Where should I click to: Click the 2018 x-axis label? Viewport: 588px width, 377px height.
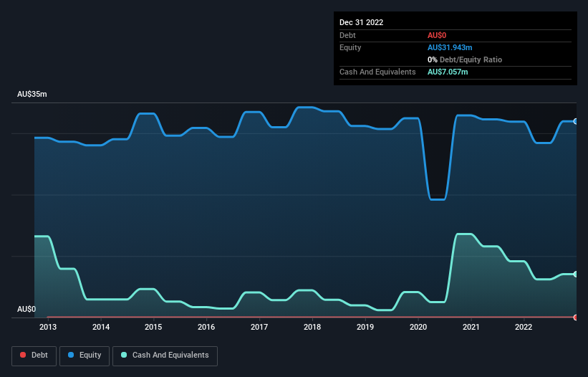pos(312,327)
